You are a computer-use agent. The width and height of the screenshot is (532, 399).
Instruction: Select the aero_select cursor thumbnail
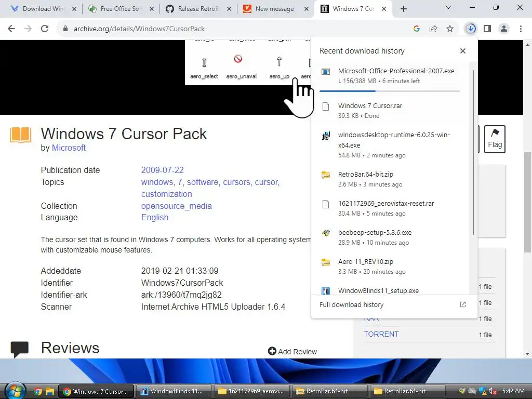point(204,67)
